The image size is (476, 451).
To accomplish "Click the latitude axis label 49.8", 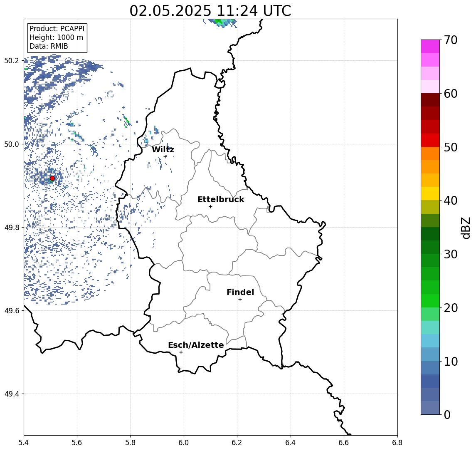I will point(12,227).
